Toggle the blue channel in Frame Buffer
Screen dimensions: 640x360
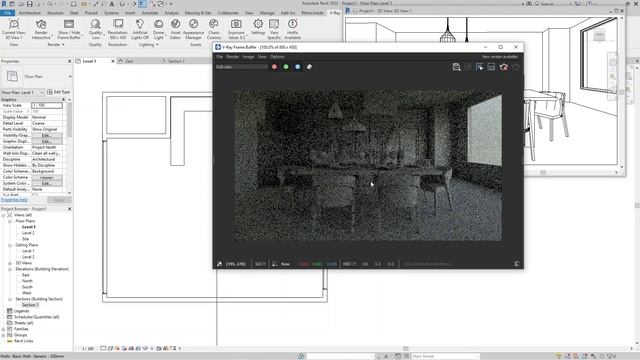(298, 67)
